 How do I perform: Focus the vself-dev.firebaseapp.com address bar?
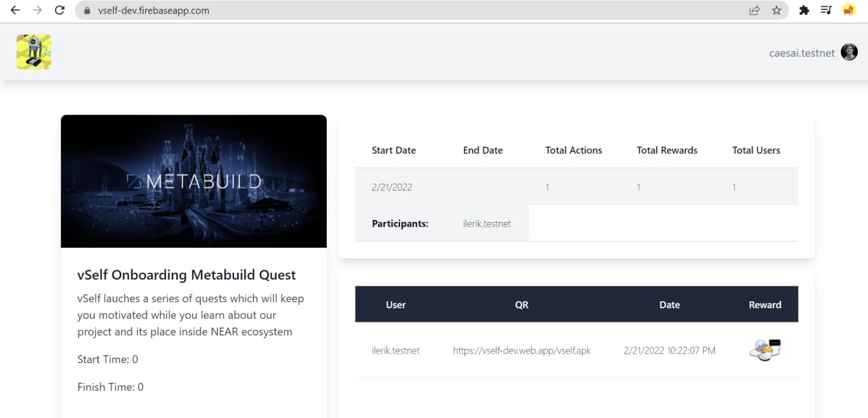pos(431,10)
